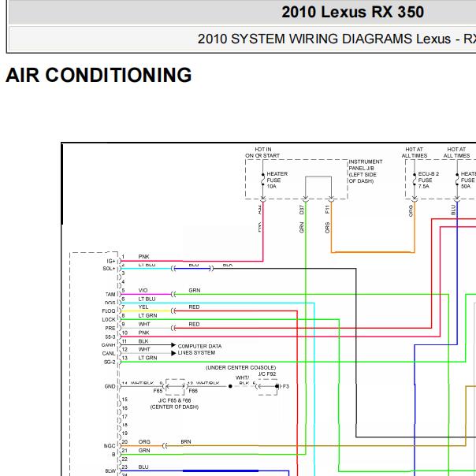Click the "F11" connector label
476x476 pixels.
pos(327,210)
